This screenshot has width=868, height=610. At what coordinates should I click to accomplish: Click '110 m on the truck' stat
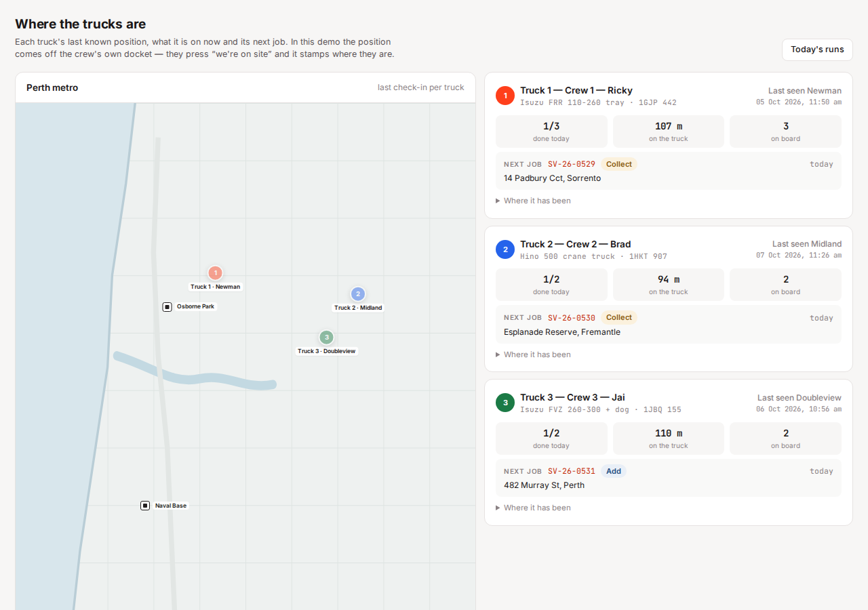tap(669, 439)
